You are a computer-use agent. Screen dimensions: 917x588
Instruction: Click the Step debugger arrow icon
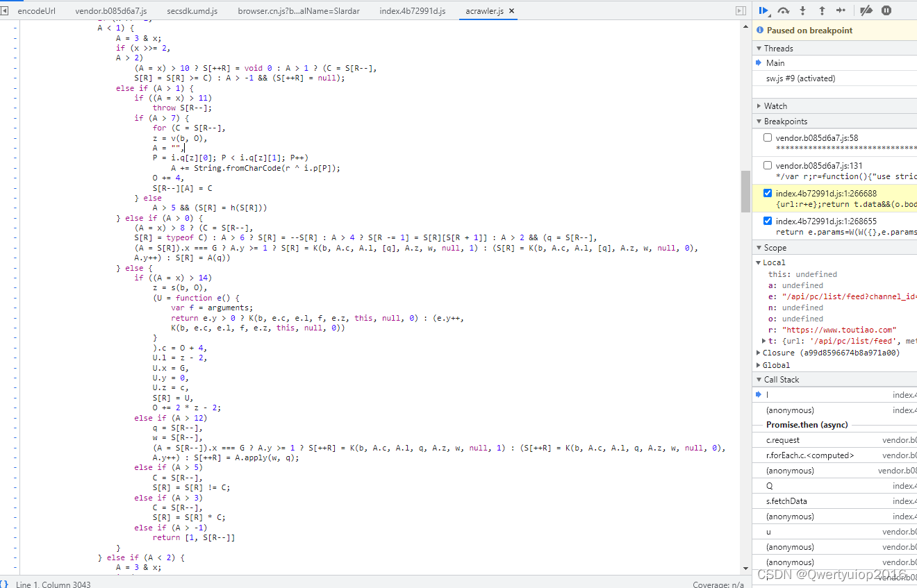point(841,10)
